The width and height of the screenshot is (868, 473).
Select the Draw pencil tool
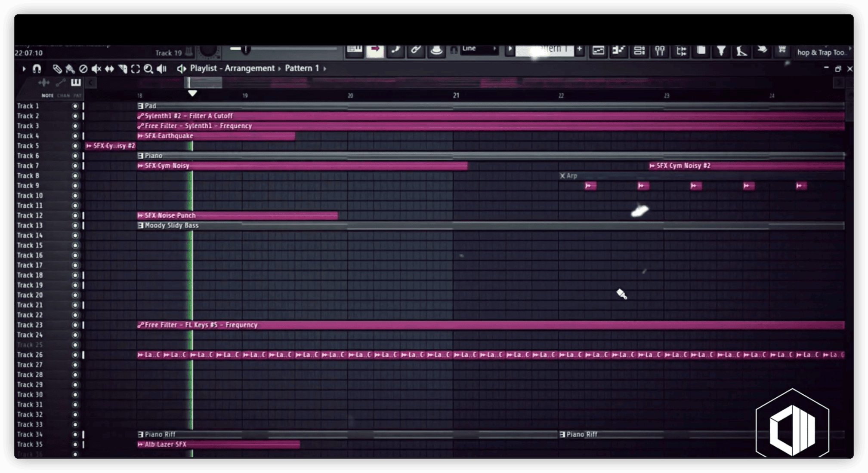click(x=57, y=69)
